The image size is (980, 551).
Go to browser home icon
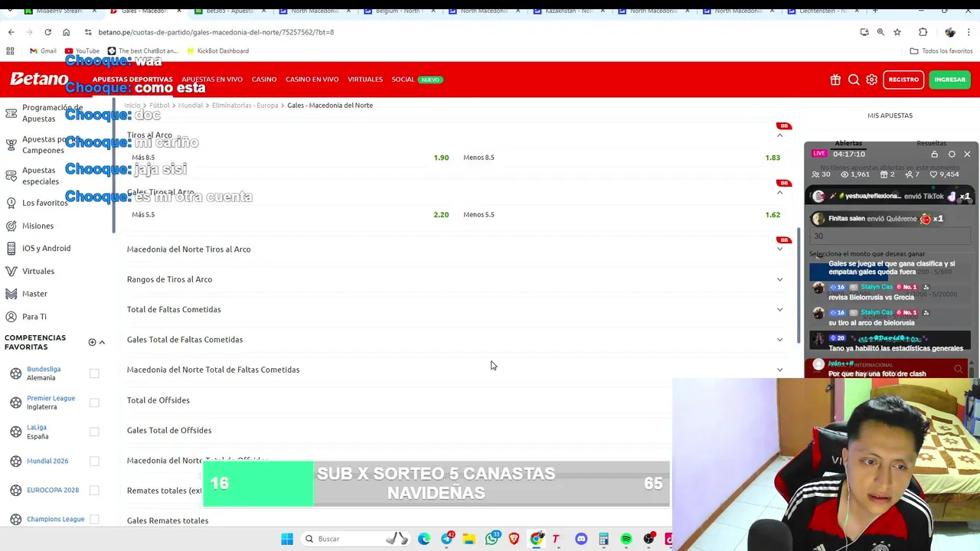[66, 32]
